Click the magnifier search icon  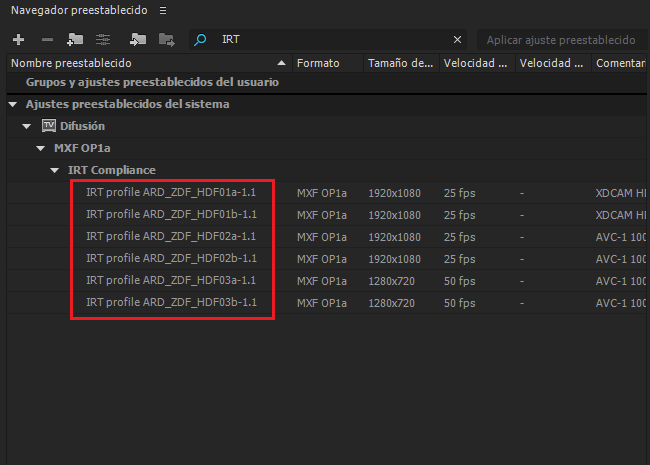click(x=201, y=40)
